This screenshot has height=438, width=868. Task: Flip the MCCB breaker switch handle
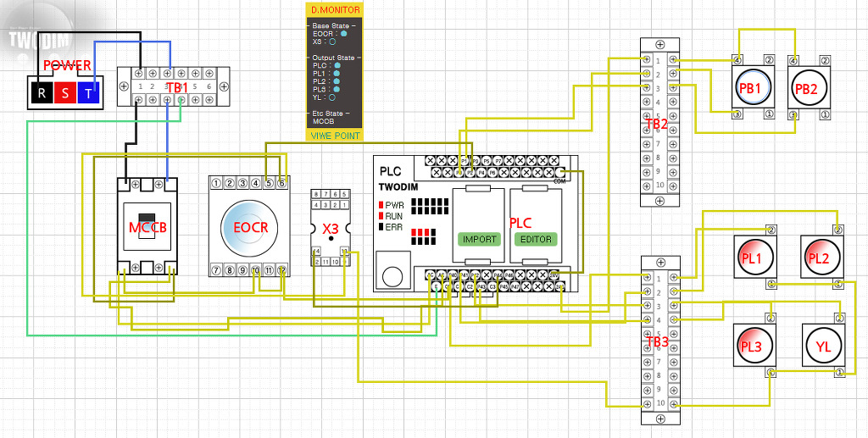point(147,225)
